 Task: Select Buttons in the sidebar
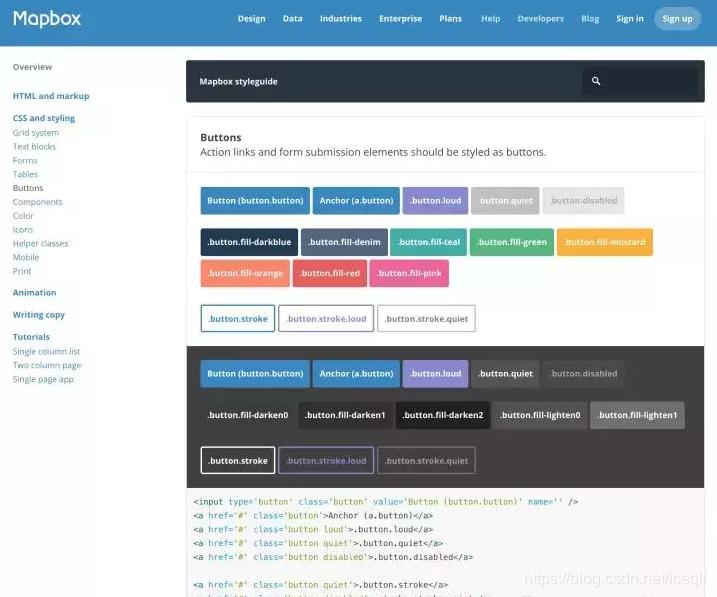point(28,188)
